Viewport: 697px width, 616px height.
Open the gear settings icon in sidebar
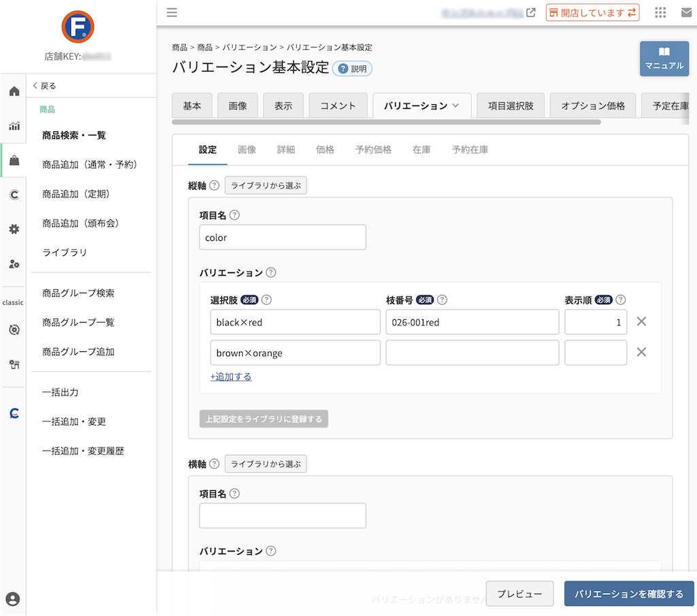(x=14, y=229)
